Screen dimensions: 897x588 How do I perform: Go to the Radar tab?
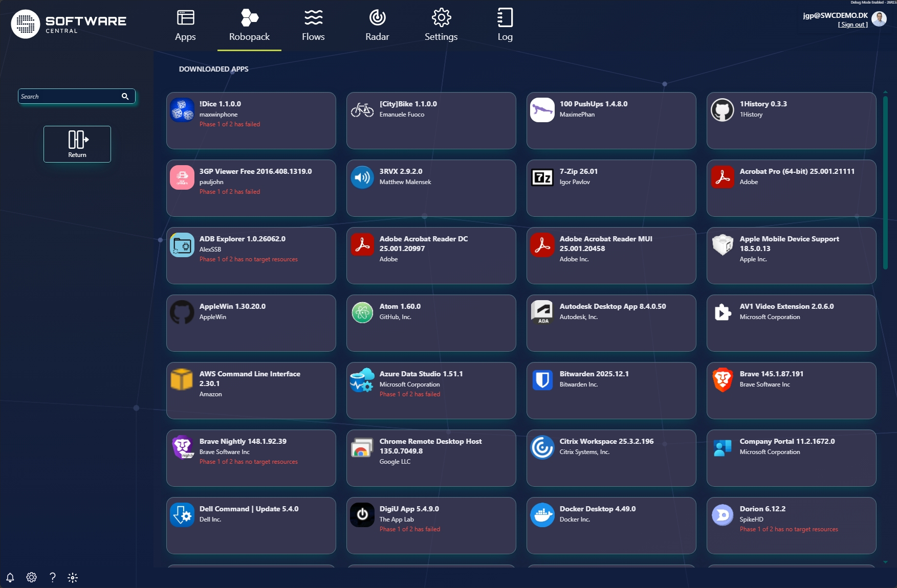(x=377, y=26)
